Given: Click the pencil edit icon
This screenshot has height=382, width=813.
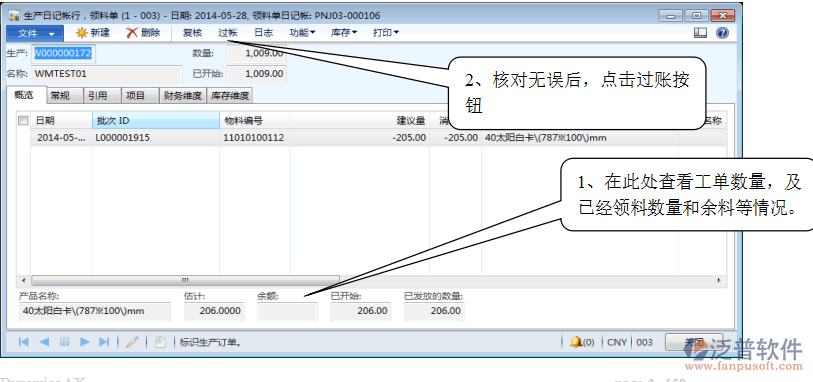Looking at the screenshot, I should (132, 342).
